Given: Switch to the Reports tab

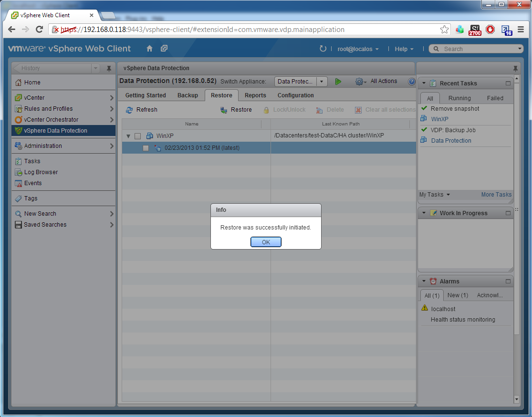Looking at the screenshot, I should pos(255,95).
